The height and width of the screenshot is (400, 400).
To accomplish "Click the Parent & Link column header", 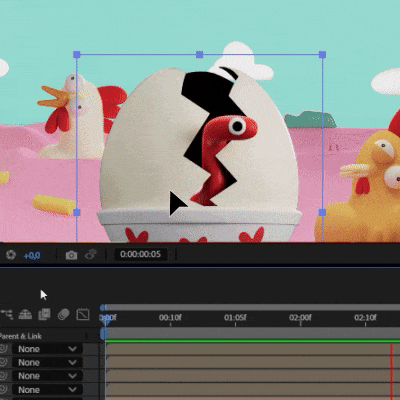I will (21, 336).
